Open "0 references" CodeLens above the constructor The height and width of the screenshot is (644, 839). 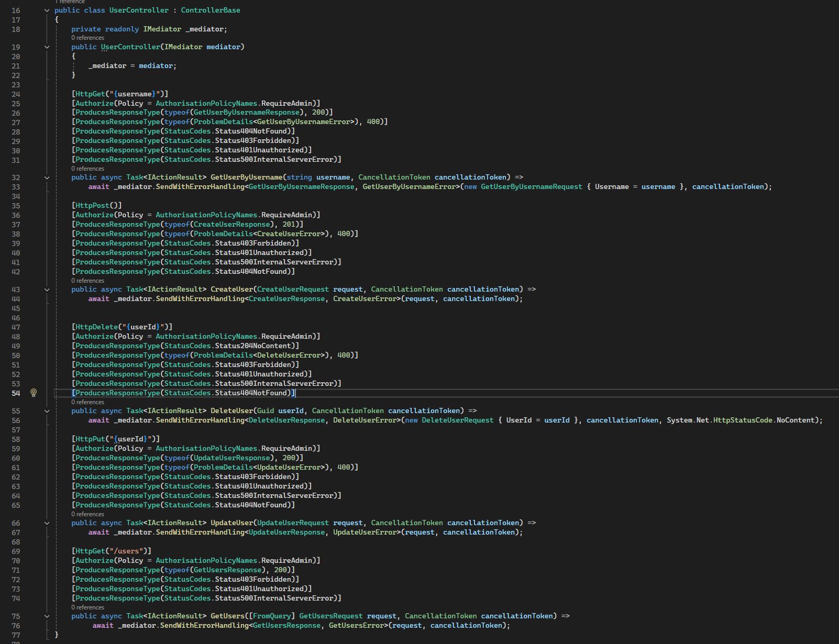click(87, 38)
